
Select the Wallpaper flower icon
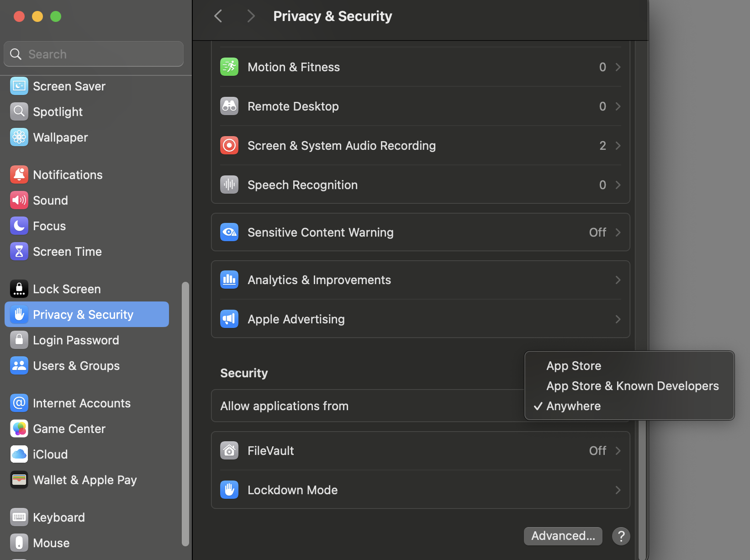[x=19, y=137]
